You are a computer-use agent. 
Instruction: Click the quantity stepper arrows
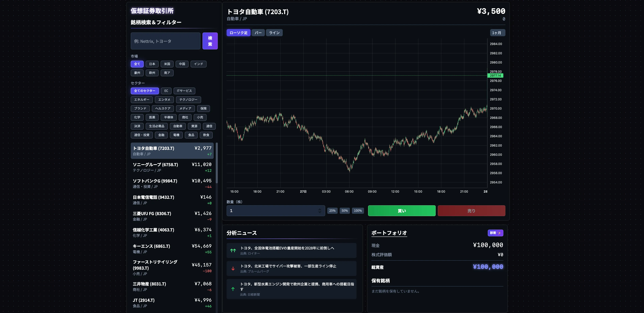[x=319, y=211]
